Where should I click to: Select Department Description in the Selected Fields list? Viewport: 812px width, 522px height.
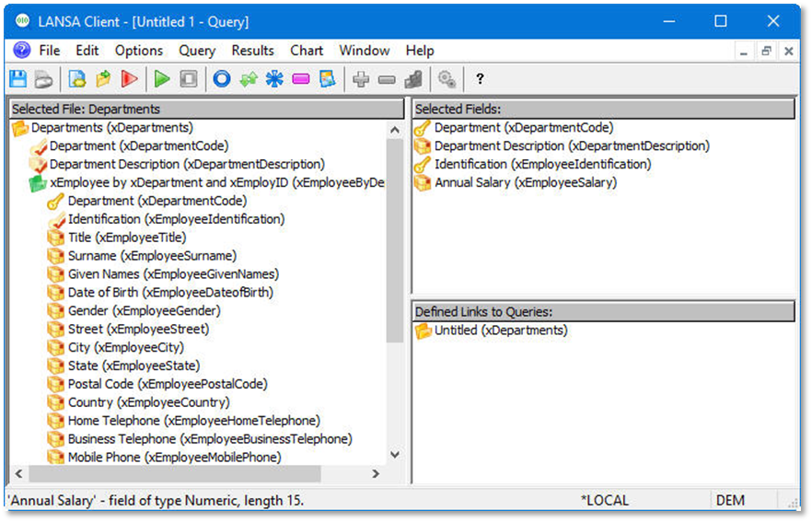(572, 146)
